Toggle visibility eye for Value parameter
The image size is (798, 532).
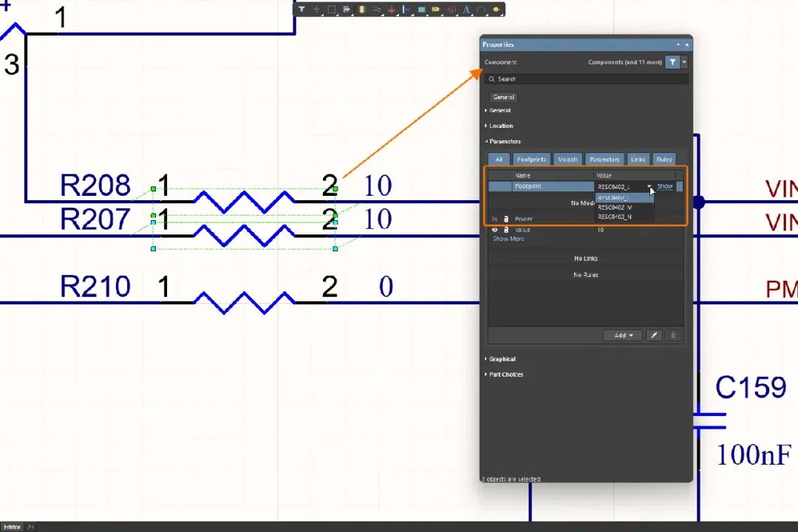(x=494, y=230)
